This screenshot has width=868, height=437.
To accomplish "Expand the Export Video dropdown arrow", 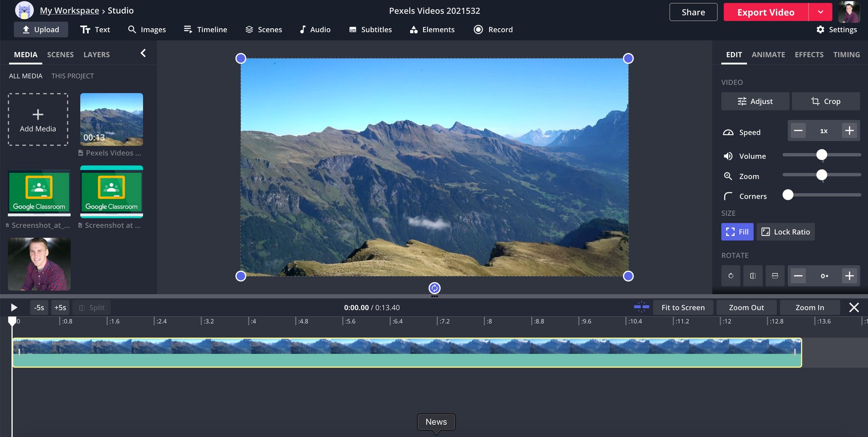I will [x=820, y=12].
